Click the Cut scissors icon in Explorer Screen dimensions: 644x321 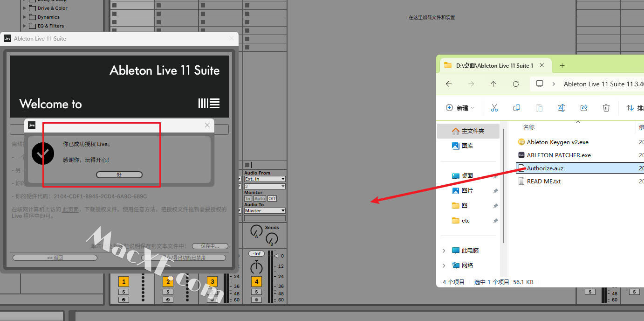tap(494, 108)
